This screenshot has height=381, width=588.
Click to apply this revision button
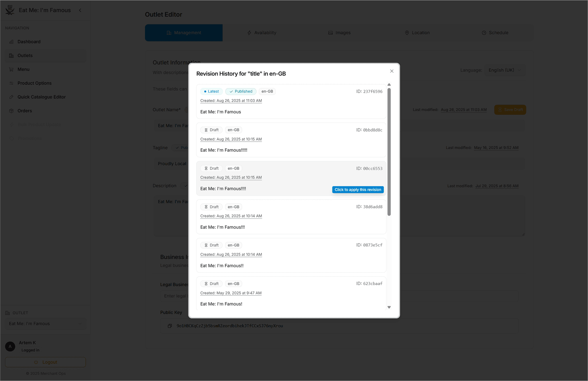pyautogui.click(x=358, y=190)
